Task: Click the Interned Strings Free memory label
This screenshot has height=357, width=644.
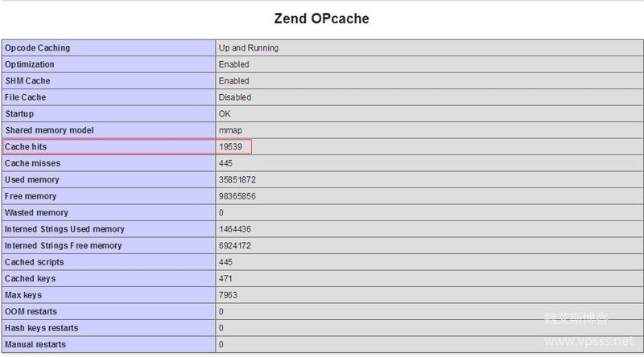Action: (x=64, y=246)
